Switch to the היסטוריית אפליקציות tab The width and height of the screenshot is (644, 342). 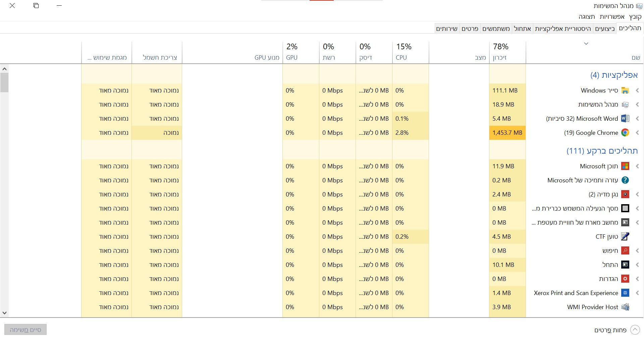(562, 29)
